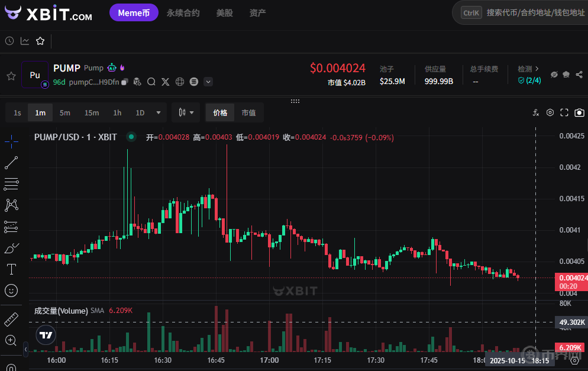Image resolution: width=588 pixels, height=371 pixels.
Task: Open the search magnifier for PUMP token
Action: point(151,82)
